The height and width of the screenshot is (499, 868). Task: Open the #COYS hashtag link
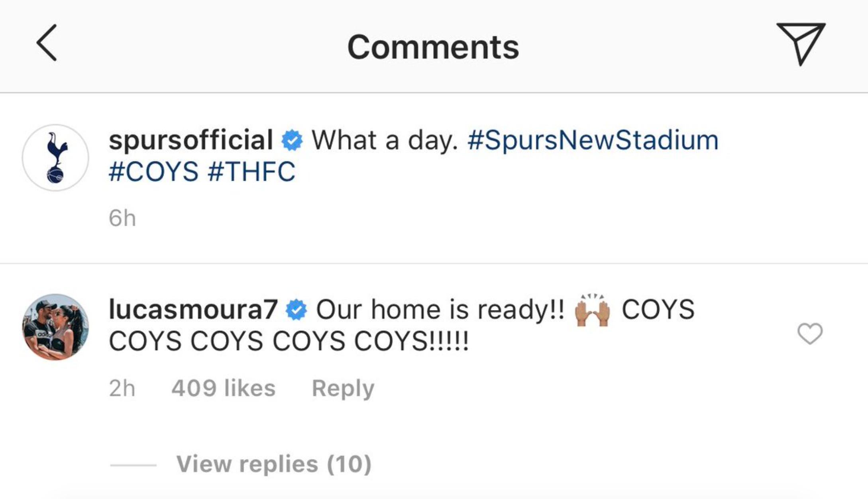click(x=153, y=172)
